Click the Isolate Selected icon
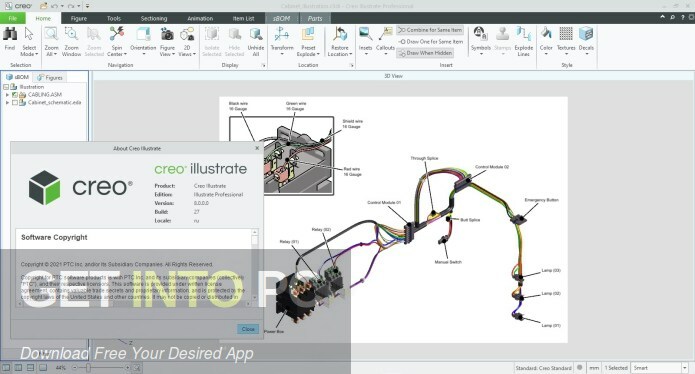The image size is (695, 374). point(211,35)
